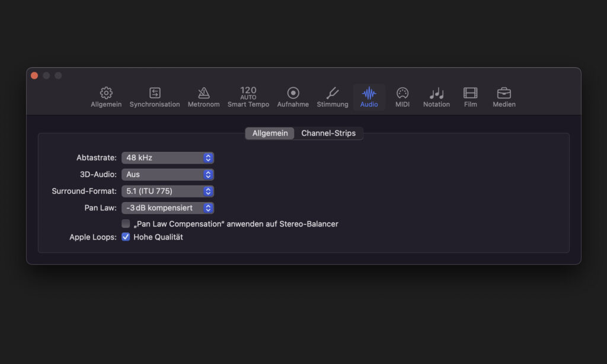607x364 pixels.
Task: Open the Abtastrate dropdown showing 48 kHz
Action: coord(168,158)
